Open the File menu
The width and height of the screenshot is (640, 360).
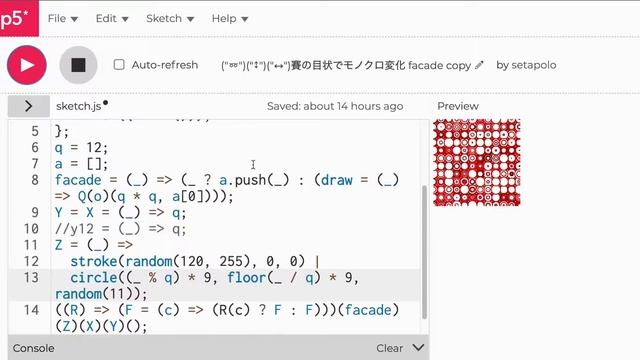tap(62, 19)
